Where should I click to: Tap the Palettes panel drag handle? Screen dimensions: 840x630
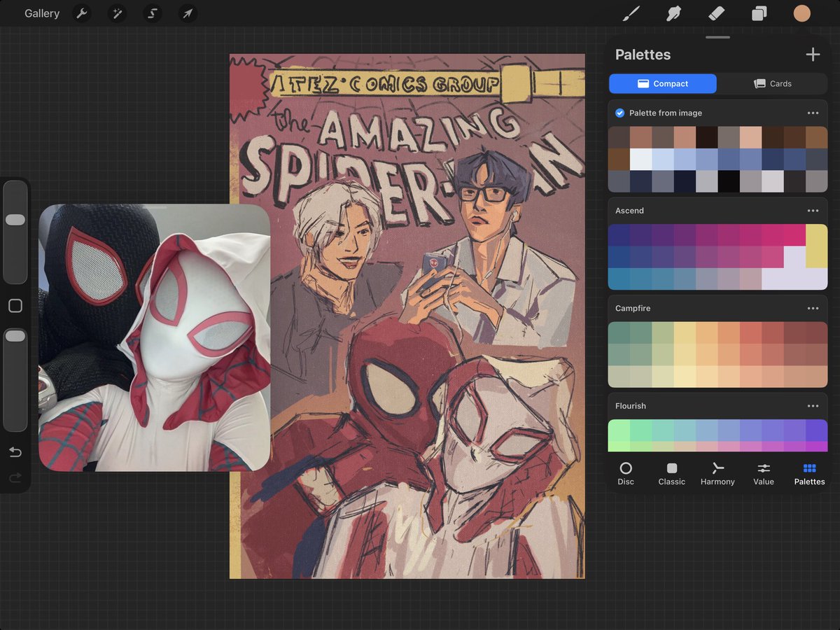coord(717,37)
